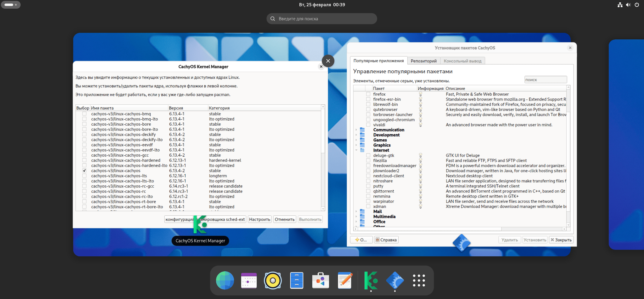Open the text editor with pencil icon

click(x=344, y=280)
